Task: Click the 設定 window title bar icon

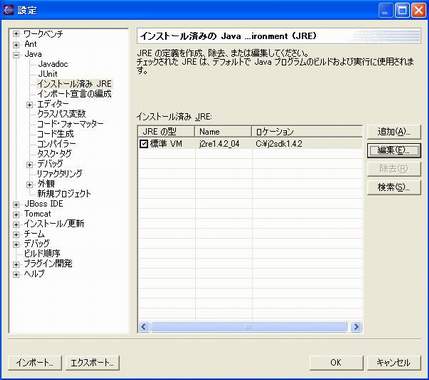Action: (x=8, y=10)
